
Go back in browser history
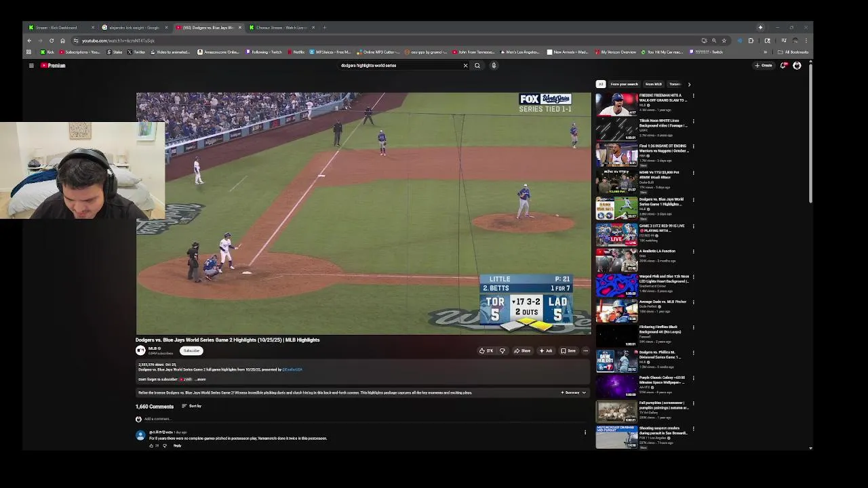pyautogui.click(x=29, y=41)
